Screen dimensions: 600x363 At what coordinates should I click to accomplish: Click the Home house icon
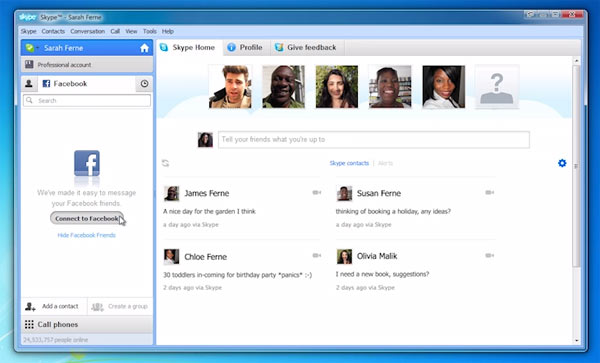pyautogui.click(x=144, y=48)
